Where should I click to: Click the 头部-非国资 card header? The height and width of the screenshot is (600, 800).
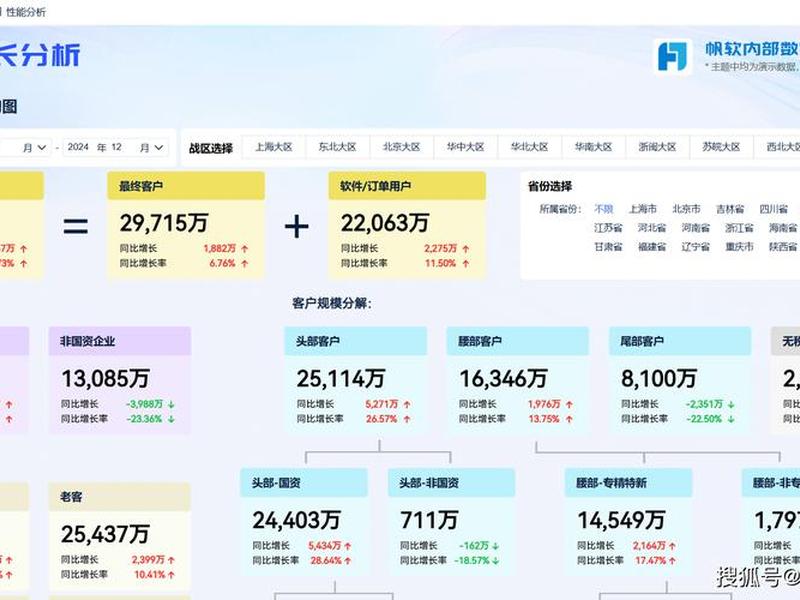point(452,483)
